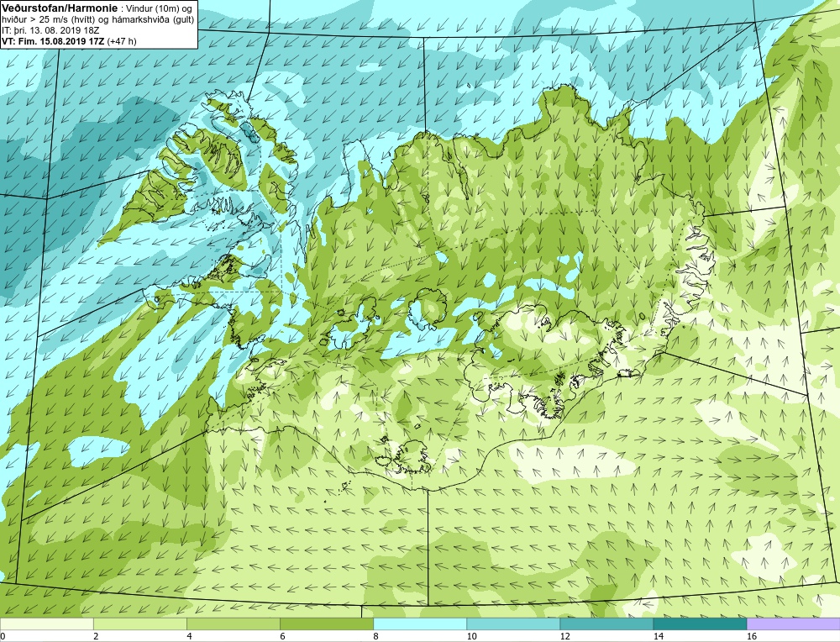Click the 'IT: þri. 13. 08. 2019 18Z' line
Viewport: 840px width, 642px height.
[50, 30]
